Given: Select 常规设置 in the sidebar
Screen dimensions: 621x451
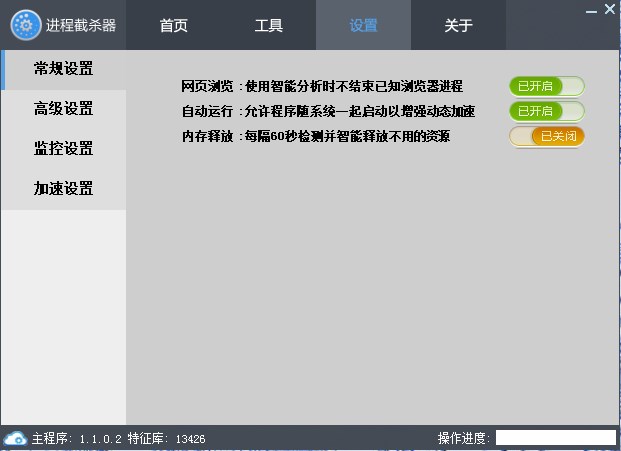Looking at the screenshot, I should (63, 69).
